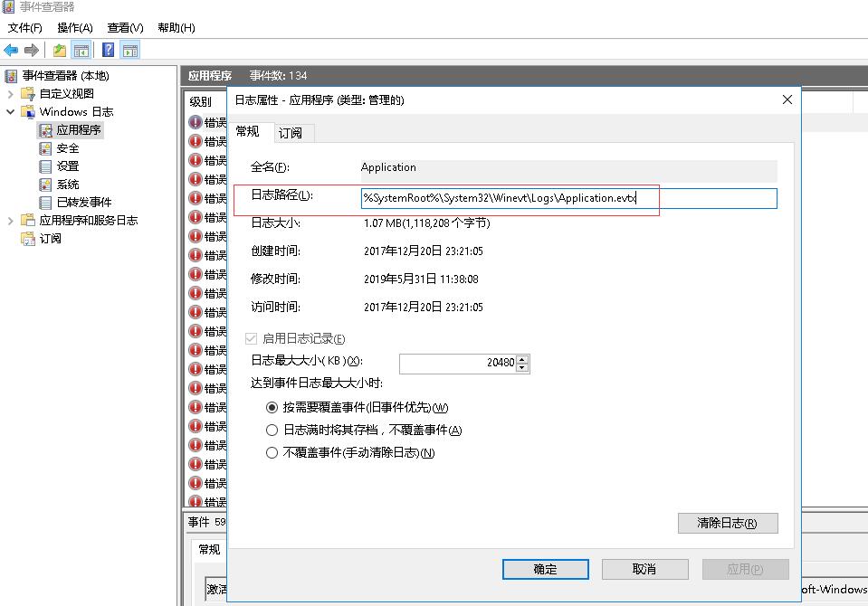Click the up-one-level folder toolbar icon
868x606 pixels.
(x=59, y=51)
